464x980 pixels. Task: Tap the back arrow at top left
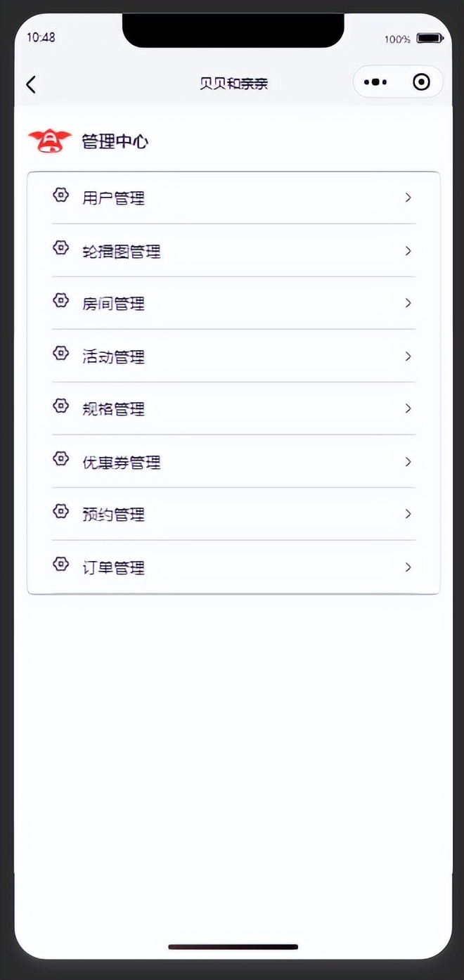tap(31, 84)
